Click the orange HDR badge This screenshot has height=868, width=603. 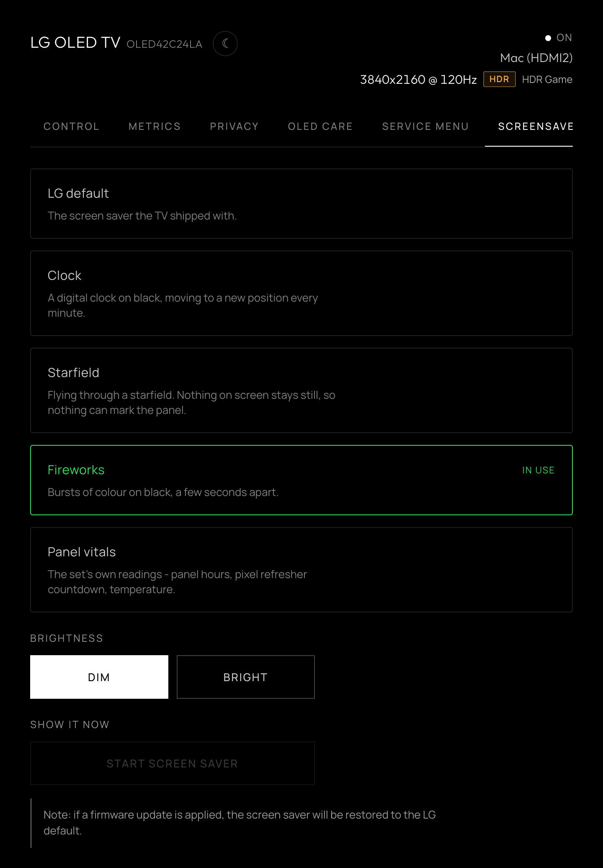pos(499,79)
